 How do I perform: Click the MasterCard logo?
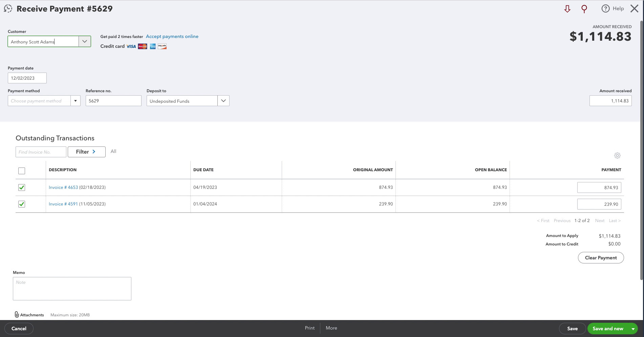(x=143, y=46)
